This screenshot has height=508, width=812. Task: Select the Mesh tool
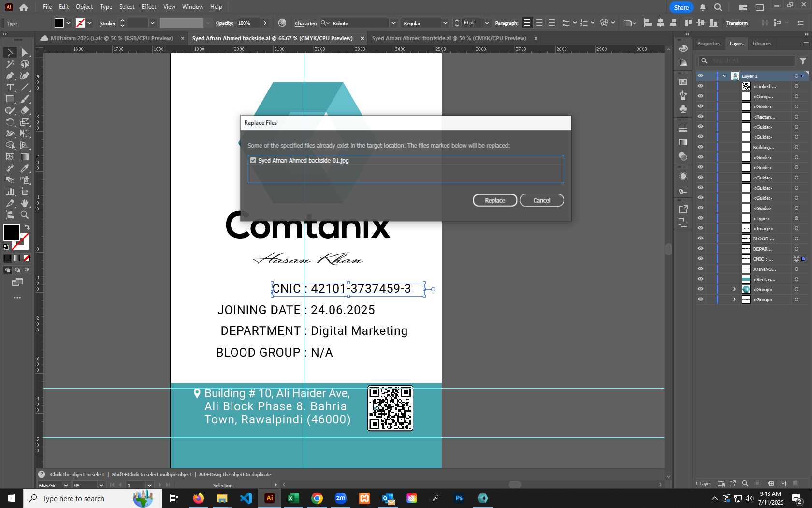click(10, 157)
